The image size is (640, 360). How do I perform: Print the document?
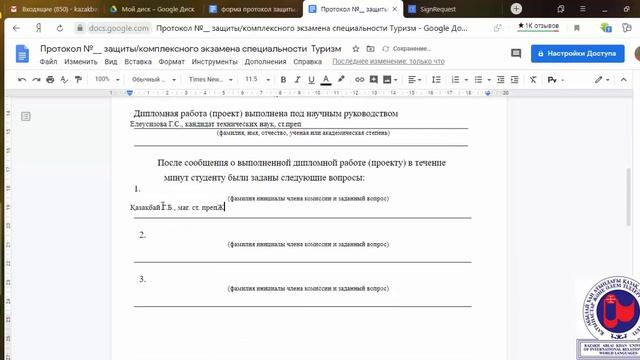tap(50, 80)
